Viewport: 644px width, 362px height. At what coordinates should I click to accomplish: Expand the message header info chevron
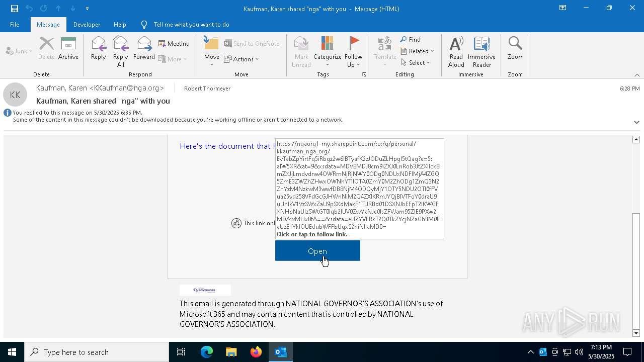[636, 122]
